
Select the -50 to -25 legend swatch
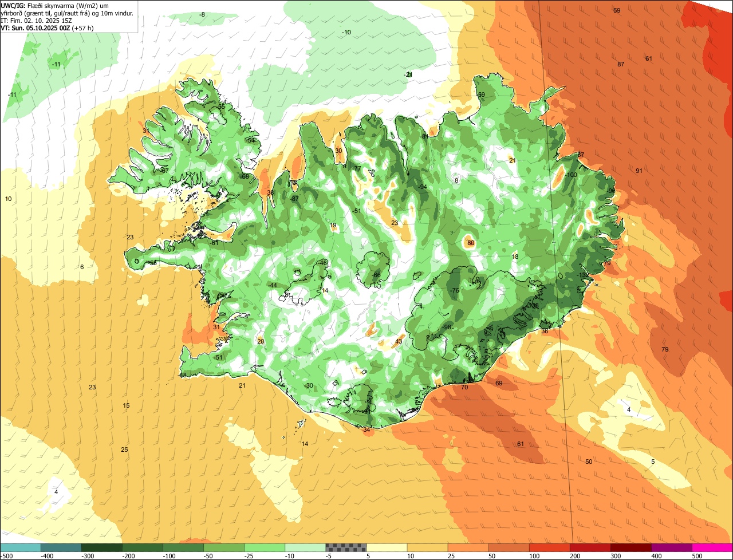[x=223, y=547]
